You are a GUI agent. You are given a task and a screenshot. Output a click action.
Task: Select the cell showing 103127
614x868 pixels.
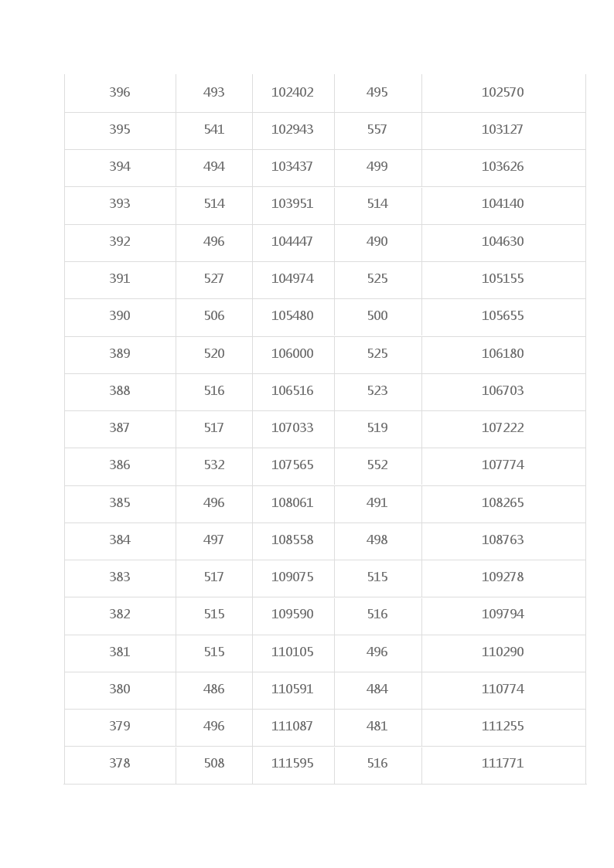pos(503,131)
